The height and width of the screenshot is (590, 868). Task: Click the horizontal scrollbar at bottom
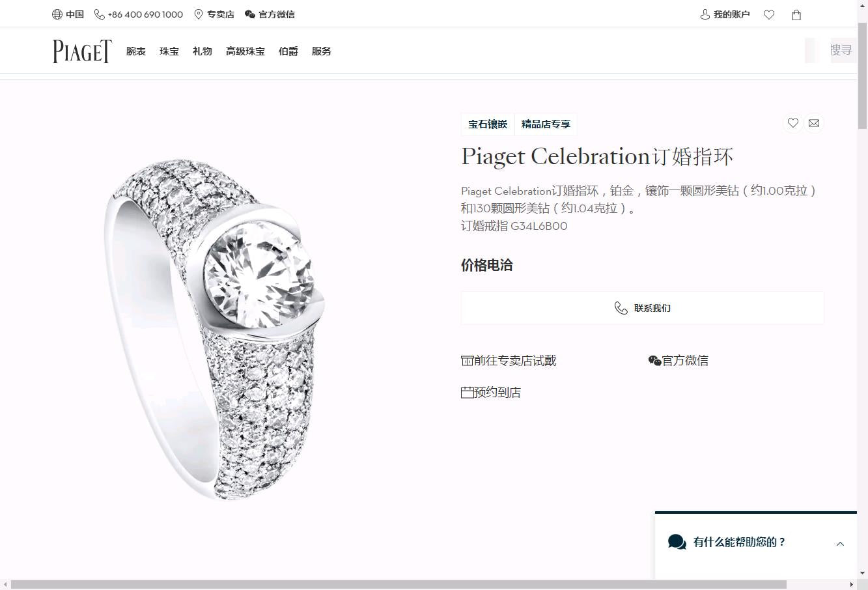coord(399,584)
